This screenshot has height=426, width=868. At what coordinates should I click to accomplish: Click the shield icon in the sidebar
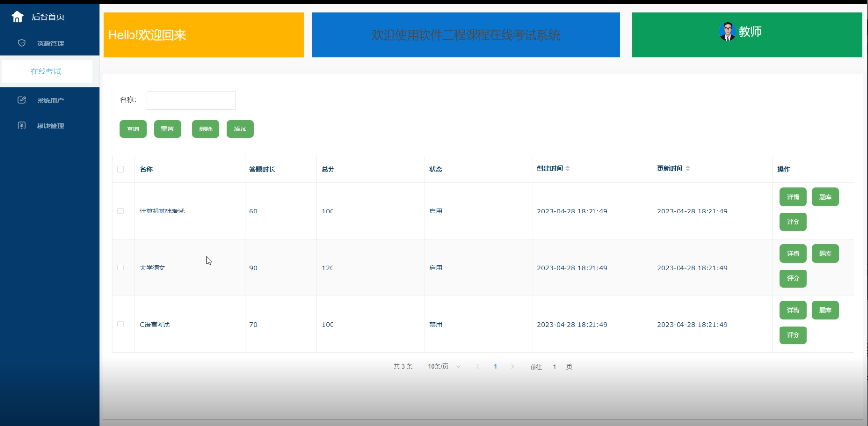[22, 43]
